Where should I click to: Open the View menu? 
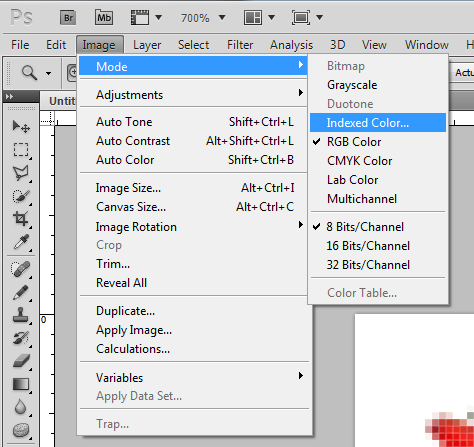pos(374,45)
